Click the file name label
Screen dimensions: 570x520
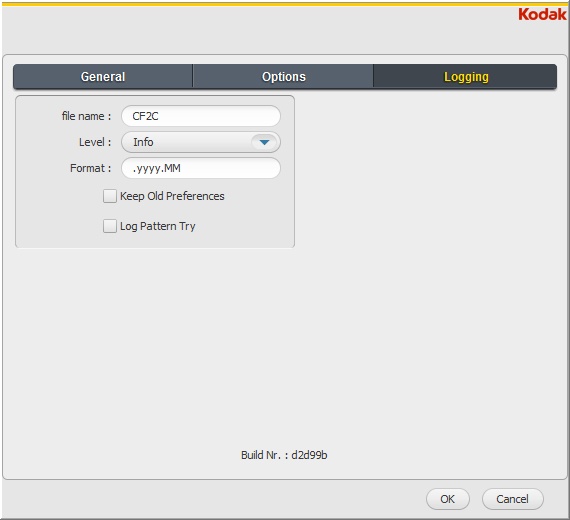tap(87, 116)
